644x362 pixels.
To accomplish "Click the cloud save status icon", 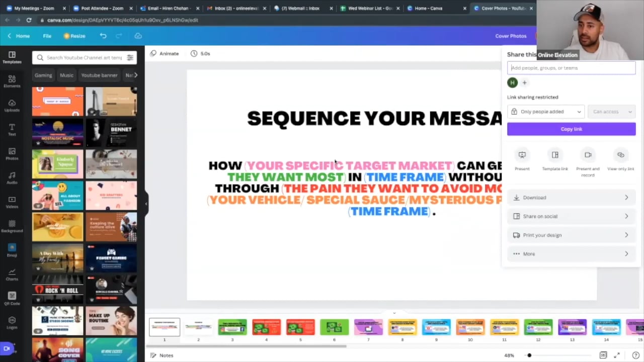I will tap(138, 36).
